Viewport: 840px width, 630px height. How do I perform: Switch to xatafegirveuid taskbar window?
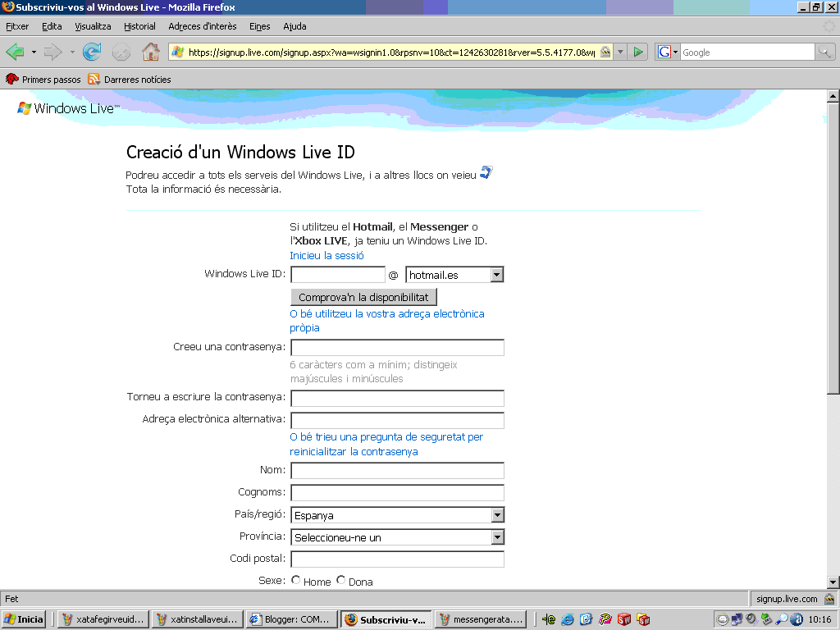(103, 619)
